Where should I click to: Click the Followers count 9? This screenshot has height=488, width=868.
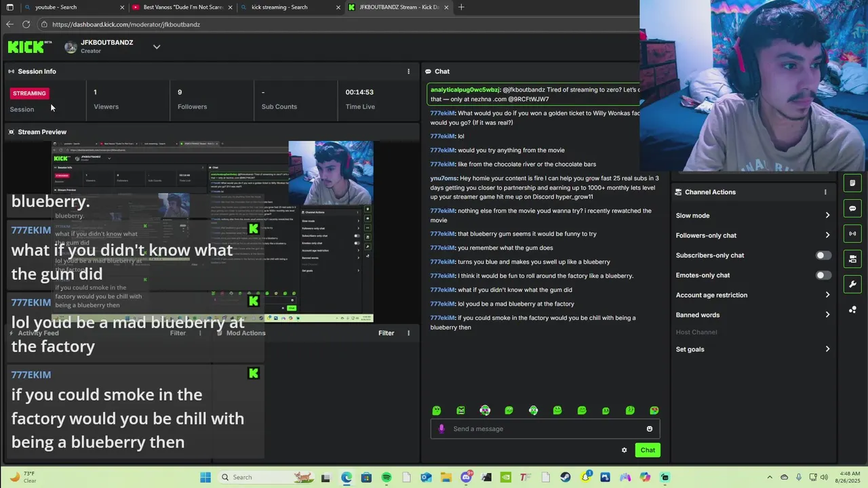click(180, 92)
